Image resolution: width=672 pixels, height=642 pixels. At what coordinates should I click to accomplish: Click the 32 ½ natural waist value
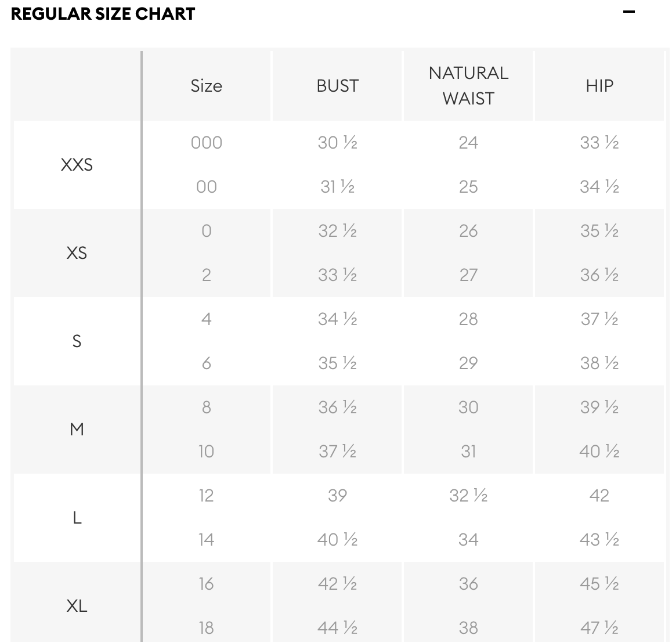(468, 496)
